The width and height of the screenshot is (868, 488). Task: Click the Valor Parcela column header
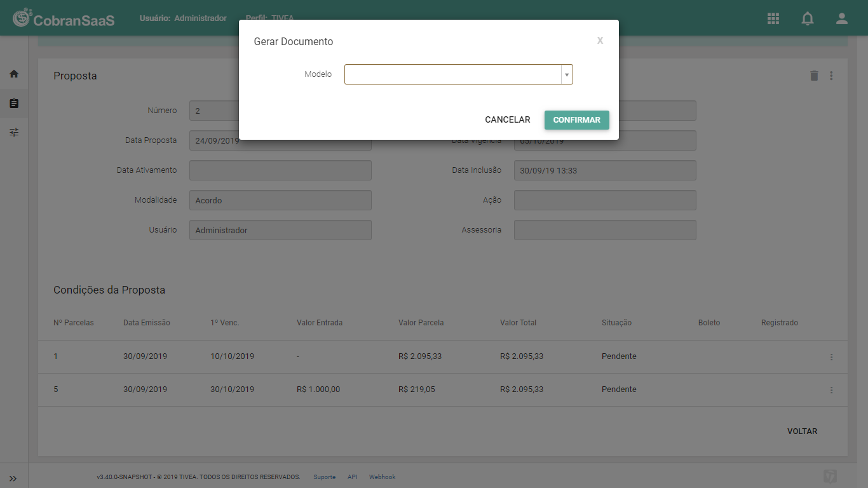421,323
